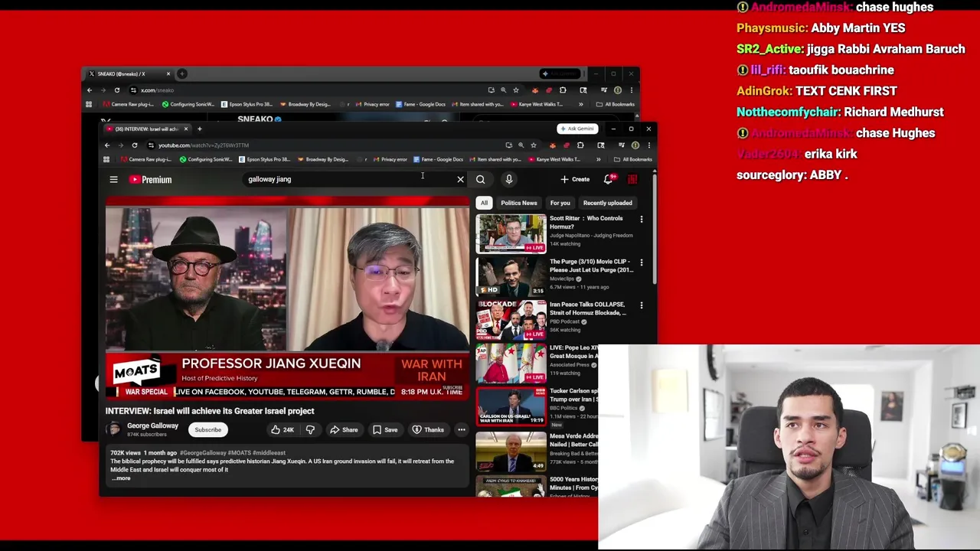Select the 'All' filter chip
The image size is (980, 551).
pos(484,203)
